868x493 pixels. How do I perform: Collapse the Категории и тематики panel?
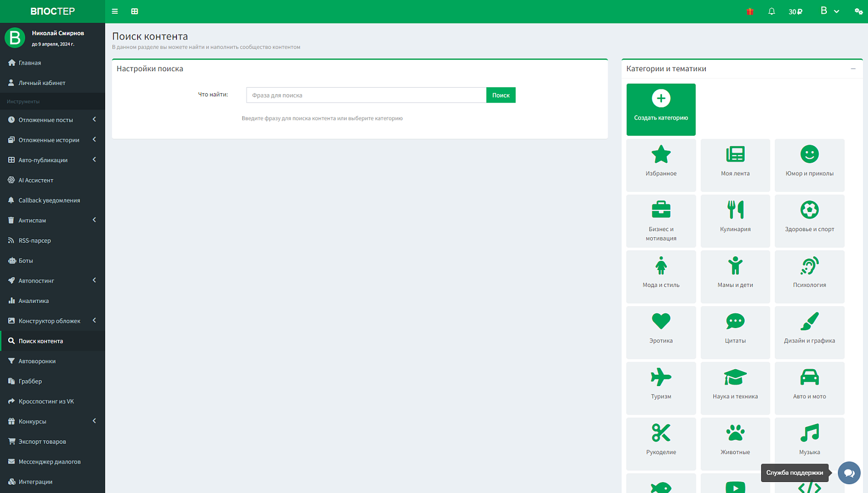click(x=853, y=68)
